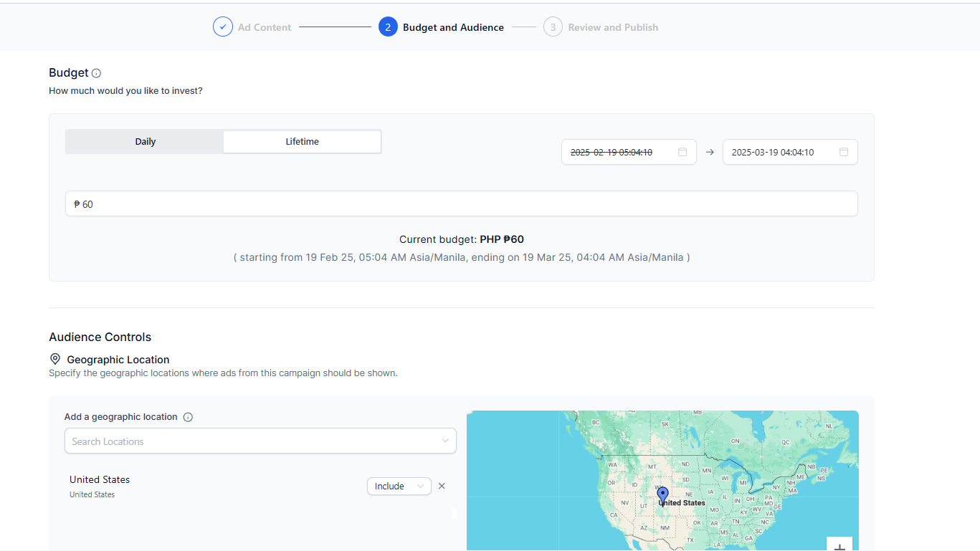Select the Budget and Audience step
This screenshot has height=551, width=980.
(x=442, y=27)
